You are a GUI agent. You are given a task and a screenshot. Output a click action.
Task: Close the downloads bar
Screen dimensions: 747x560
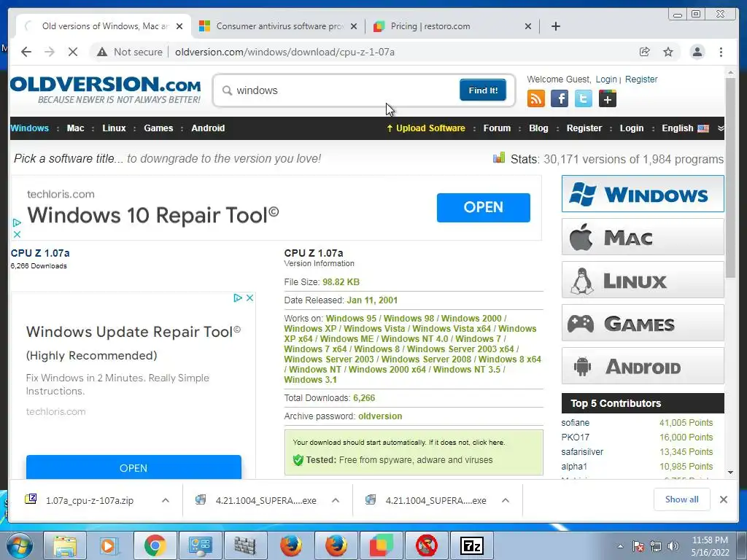(724, 499)
